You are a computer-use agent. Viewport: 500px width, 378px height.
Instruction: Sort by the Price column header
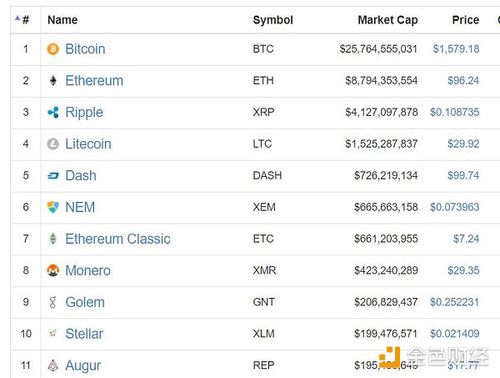[x=465, y=20]
